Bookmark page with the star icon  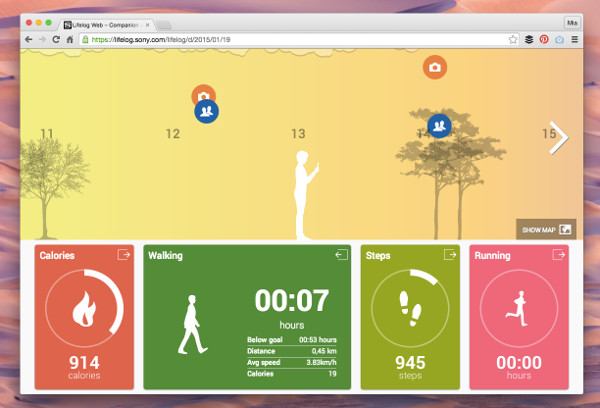tap(513, 39)
